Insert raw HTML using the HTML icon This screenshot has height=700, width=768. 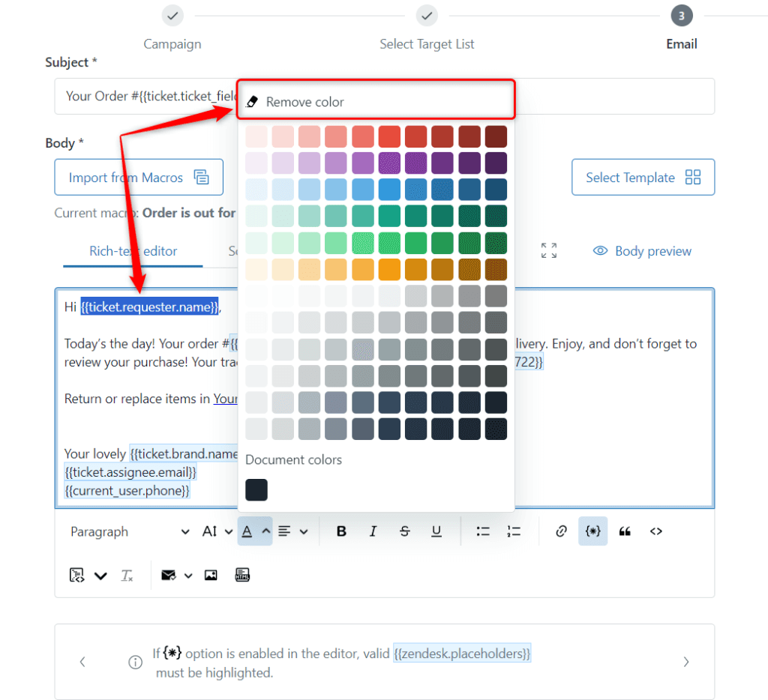tap(242, 575)
